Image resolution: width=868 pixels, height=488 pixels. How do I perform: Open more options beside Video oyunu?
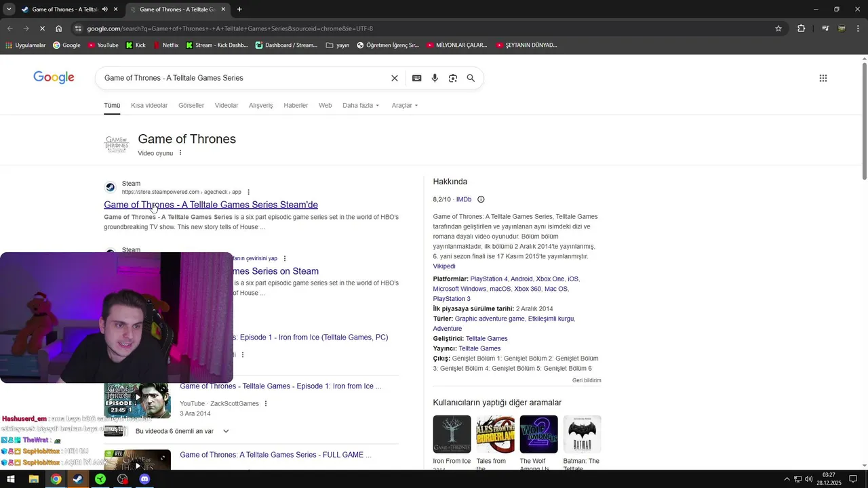(180, 152)
